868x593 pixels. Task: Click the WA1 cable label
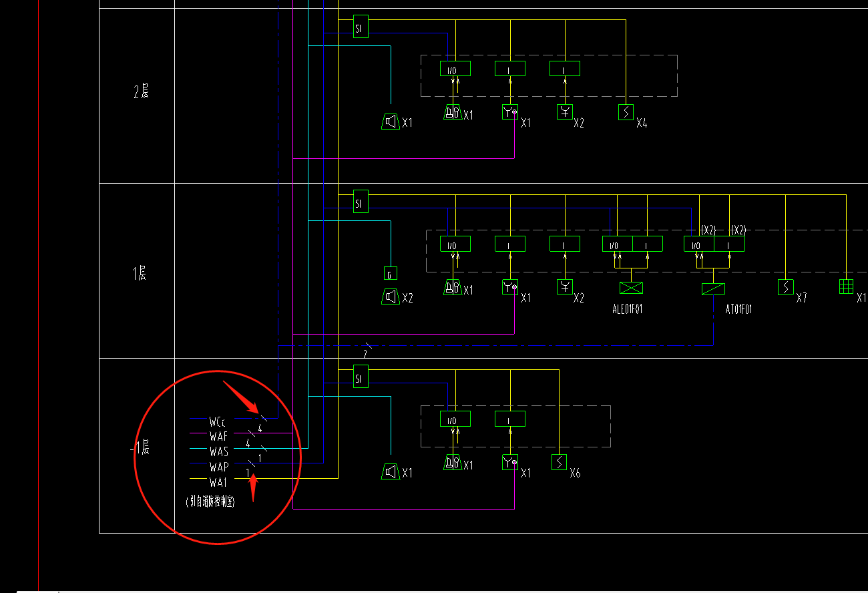point(218,482)
